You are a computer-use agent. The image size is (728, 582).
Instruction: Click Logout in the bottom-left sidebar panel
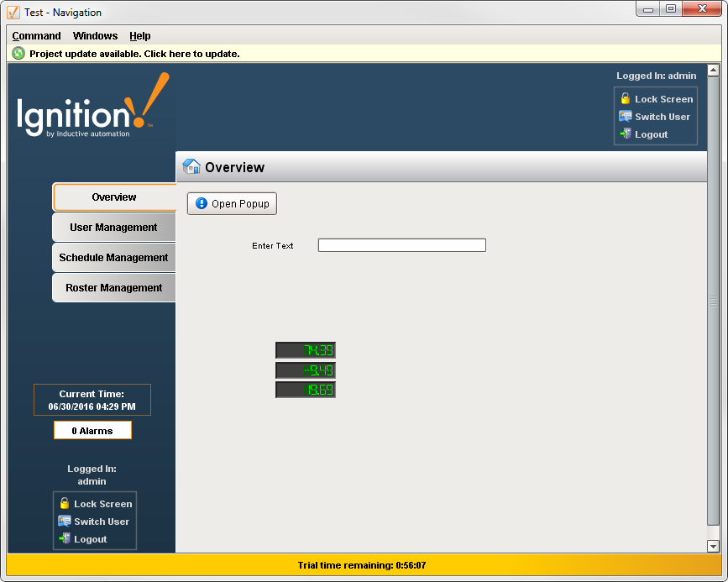point(90,538)
